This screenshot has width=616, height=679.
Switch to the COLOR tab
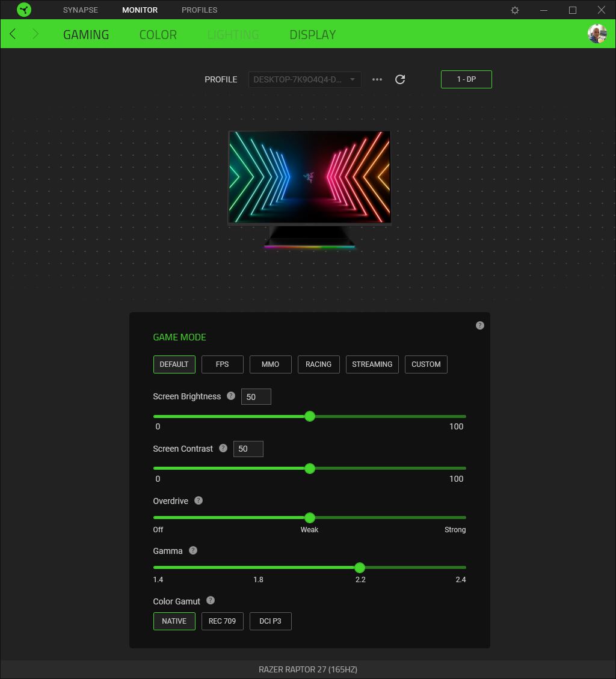(x=158, y=34)
